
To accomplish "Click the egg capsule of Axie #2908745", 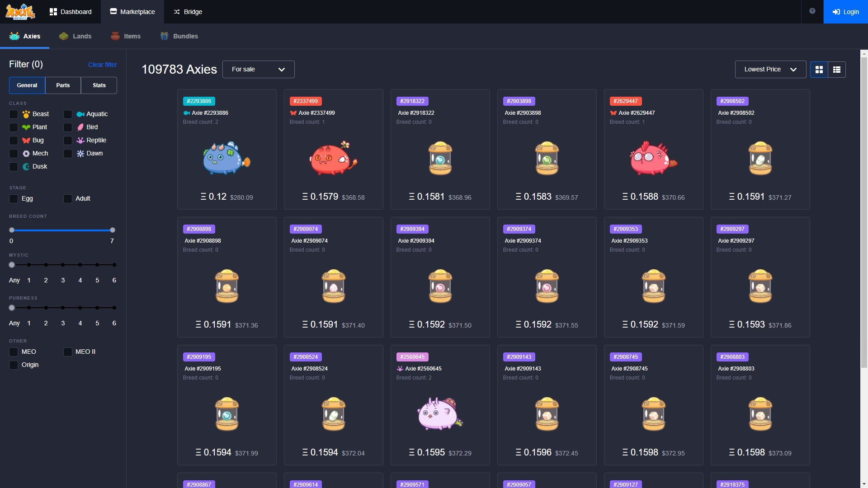I will pyautogui.click(x=653, y=414).
